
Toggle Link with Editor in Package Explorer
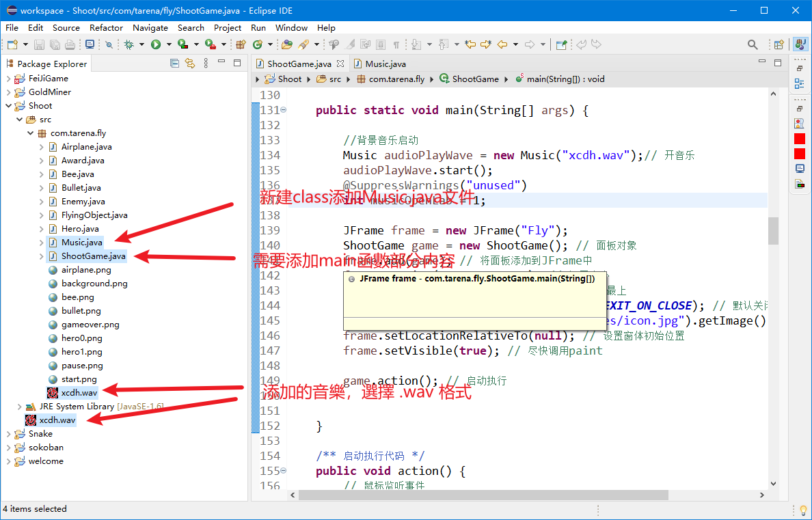[190, 63]
